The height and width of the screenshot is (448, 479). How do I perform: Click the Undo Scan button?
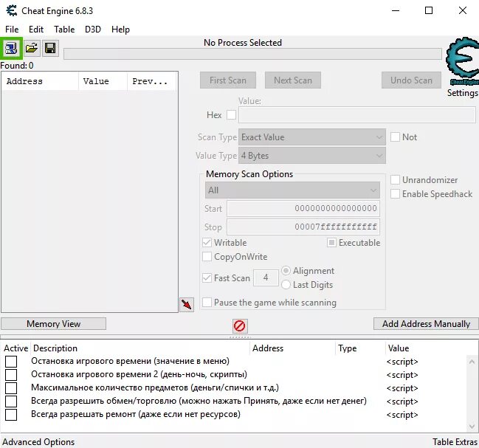point(411,80)
